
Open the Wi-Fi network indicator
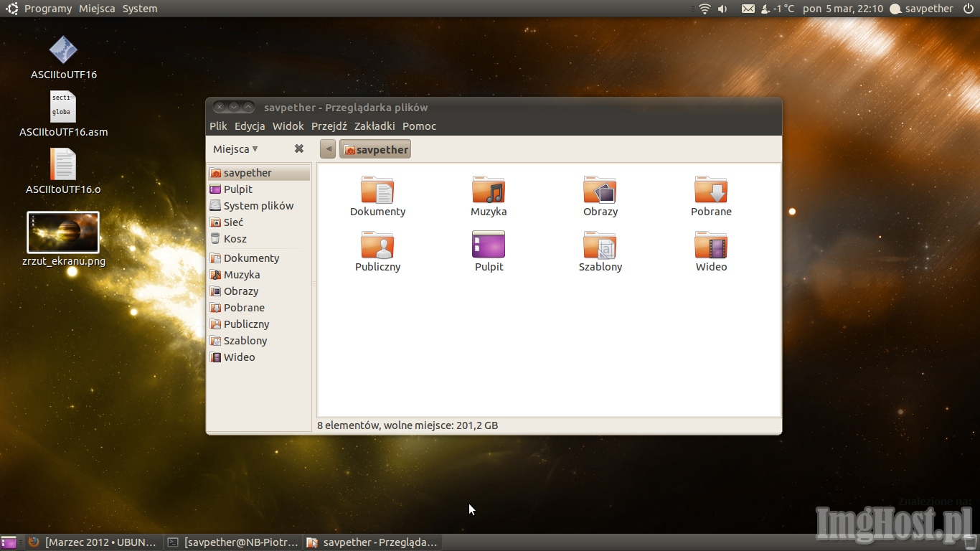pyautogui.click(x=705, y=9)
